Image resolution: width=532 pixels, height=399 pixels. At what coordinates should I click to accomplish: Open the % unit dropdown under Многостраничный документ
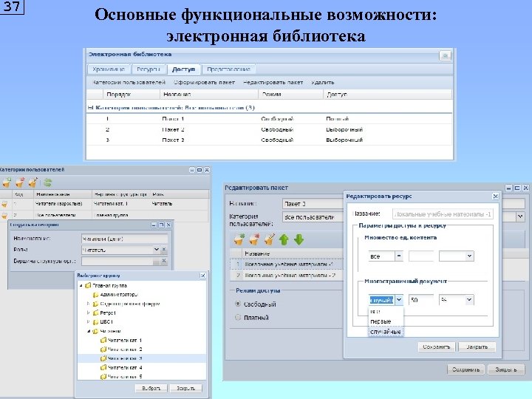click(470, 299)
